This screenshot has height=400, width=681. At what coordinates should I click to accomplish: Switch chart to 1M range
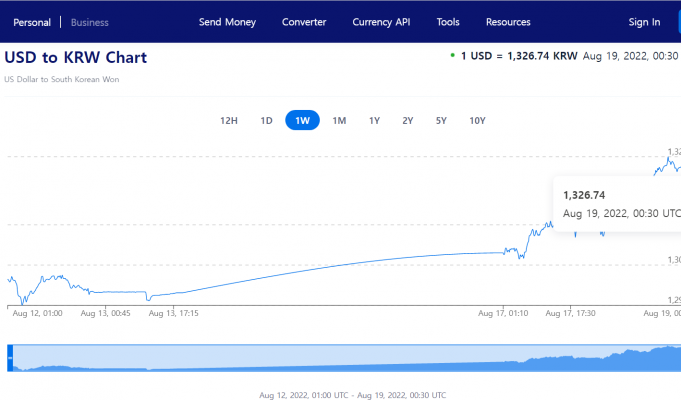[x=339, y=121]
